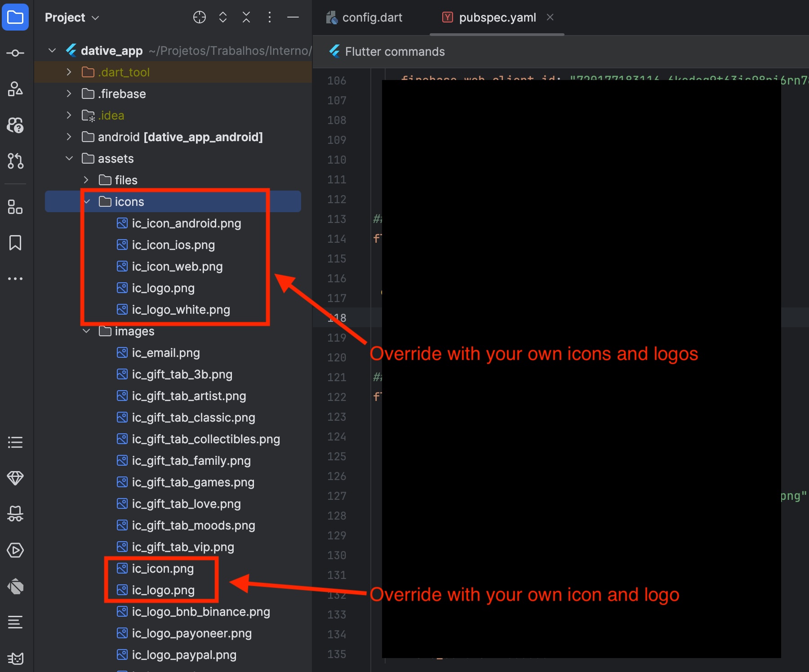Select ic_logo_paypal.png in images folder
The height and width of the screenshot is (672, 809).
(184, 655)
